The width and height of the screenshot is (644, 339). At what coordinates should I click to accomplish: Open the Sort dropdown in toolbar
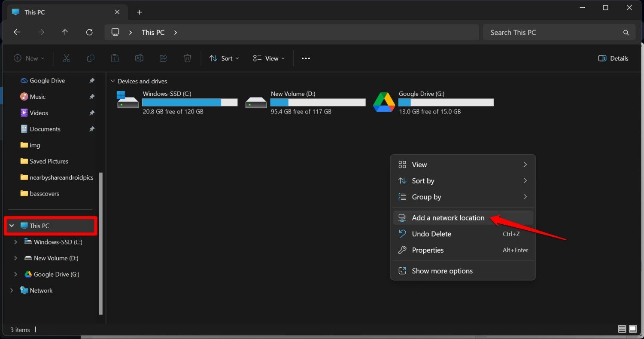click(224, 58)
